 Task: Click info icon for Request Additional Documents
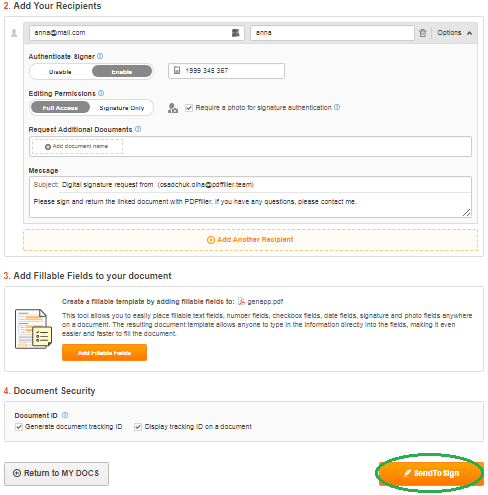point(138,129)
